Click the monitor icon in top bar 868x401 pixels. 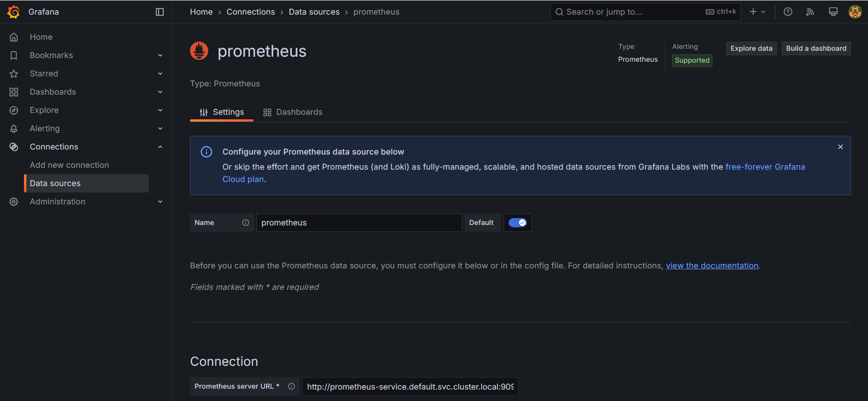tap(833, 12)
